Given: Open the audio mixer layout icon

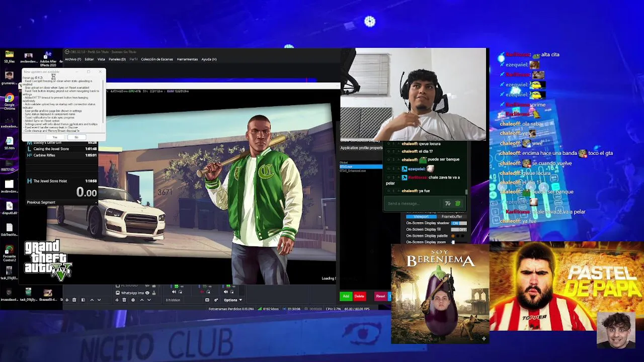Looking at the screenshot, I should point(207,300).
